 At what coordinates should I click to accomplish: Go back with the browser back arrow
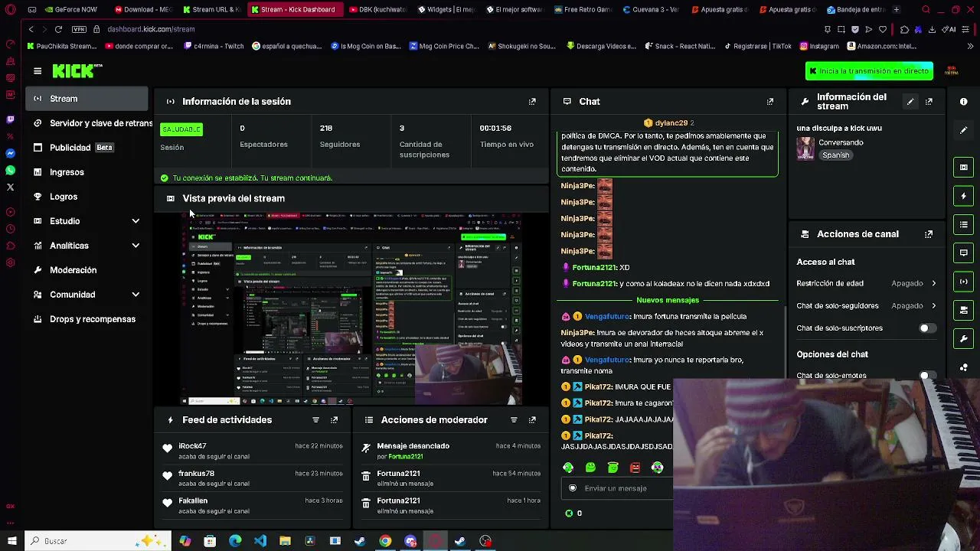coord(31,29)
